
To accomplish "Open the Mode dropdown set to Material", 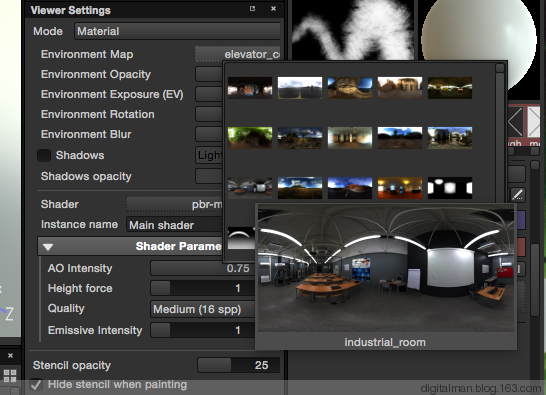I will pos(177,31).
